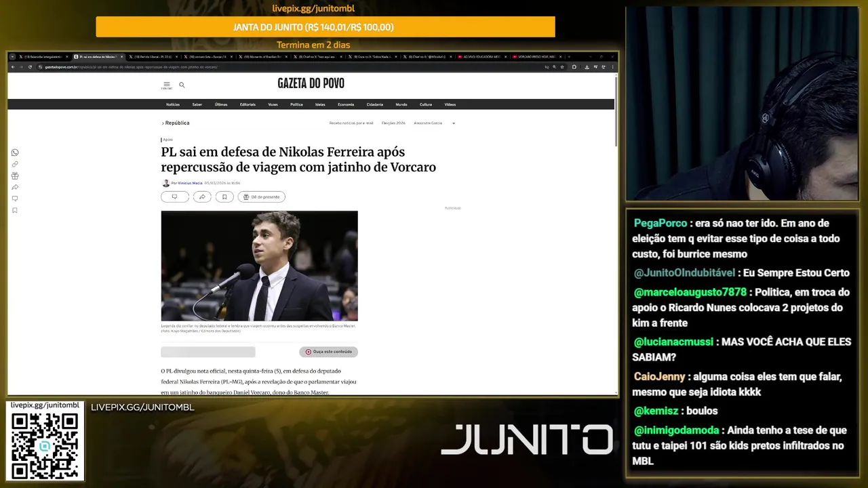Open the Vozes section

click(273, 104)
